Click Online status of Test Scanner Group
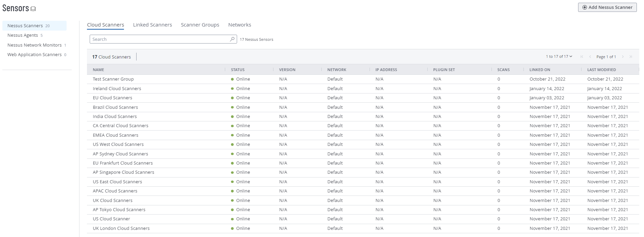Viewport: 644px width, 237px height. (x=240, y=79)
